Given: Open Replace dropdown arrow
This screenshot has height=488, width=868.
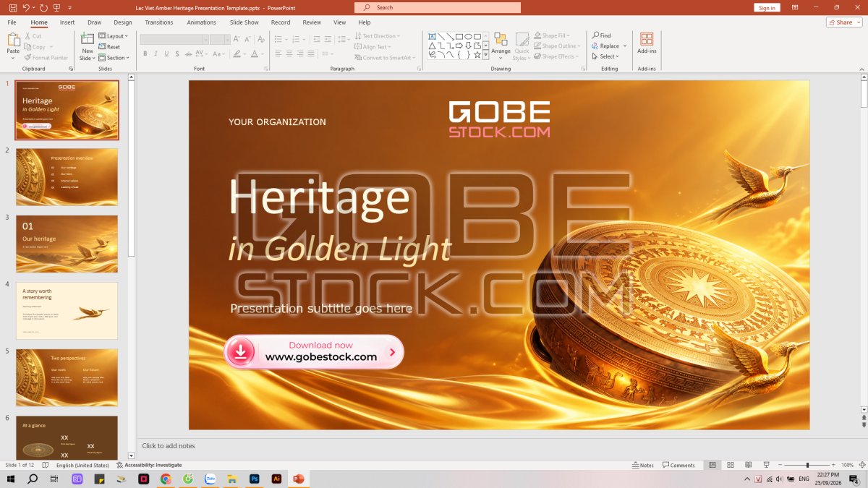Looking at the screenshot, I should [625, 46].
